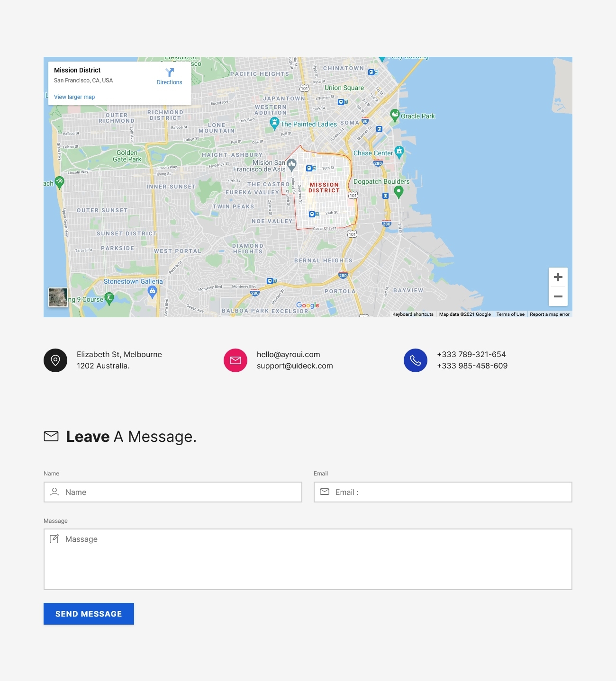Click the Directions arrow icon

[x=170, y=72]
